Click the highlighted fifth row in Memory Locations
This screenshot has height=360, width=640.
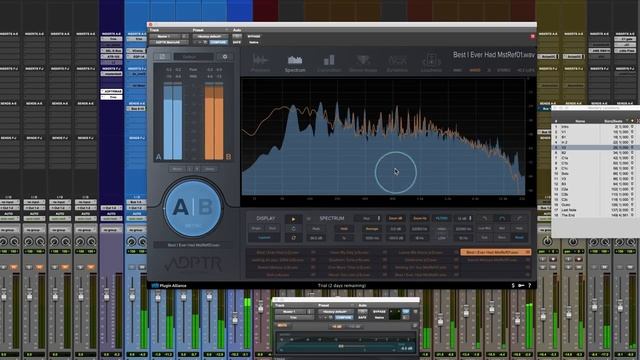(596, 148)
